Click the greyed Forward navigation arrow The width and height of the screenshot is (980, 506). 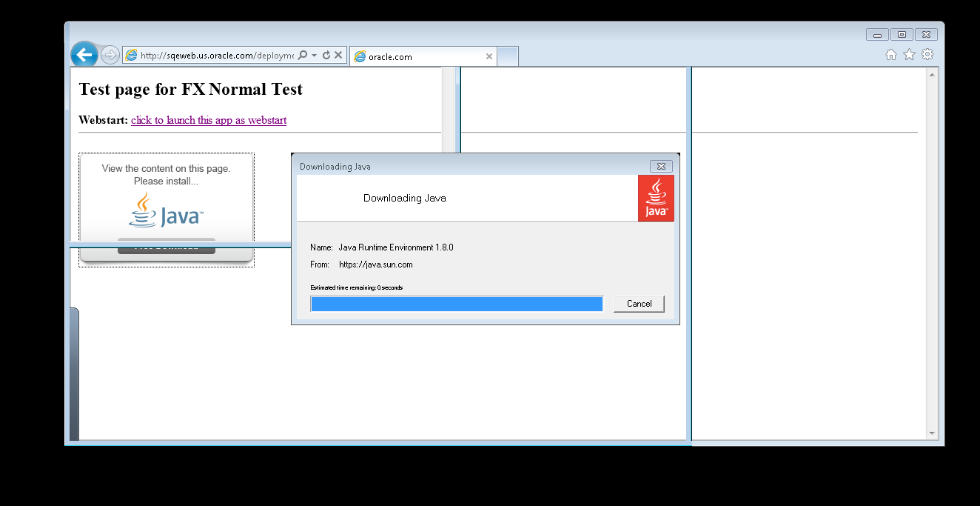pyautogui.click(x=110, y=55)
